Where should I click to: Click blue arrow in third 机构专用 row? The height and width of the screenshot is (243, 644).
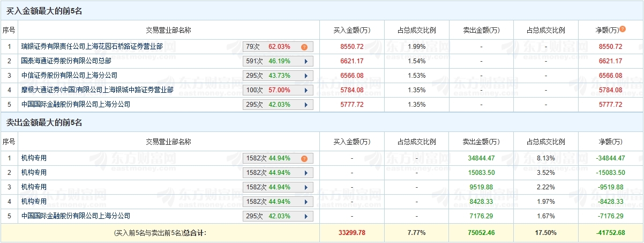306,187
